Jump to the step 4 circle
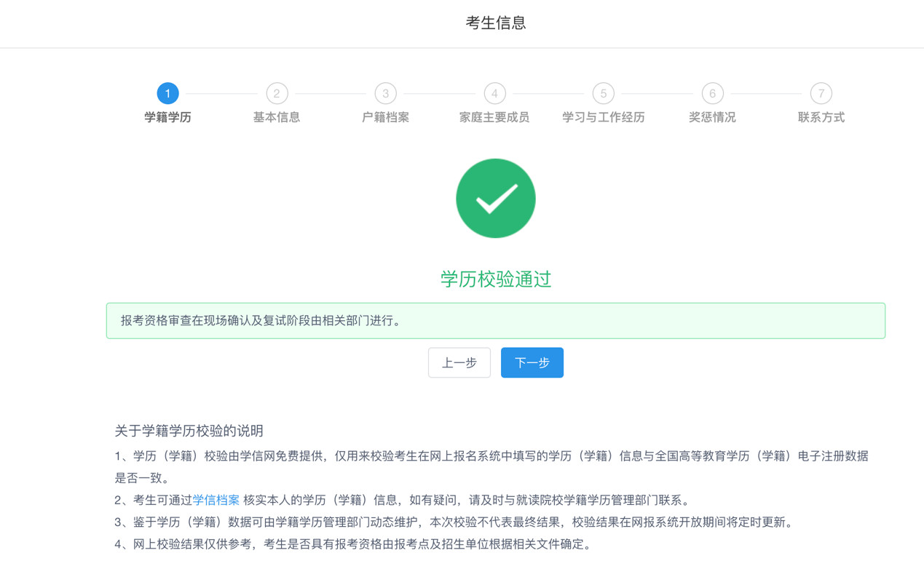924x561 pixels. (x=494, y=93)
